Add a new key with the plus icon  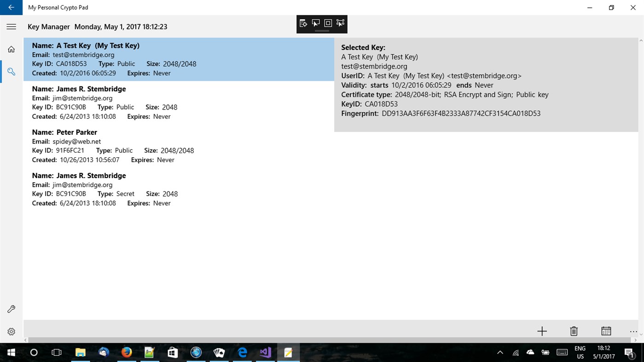click(x=542, y=331)
